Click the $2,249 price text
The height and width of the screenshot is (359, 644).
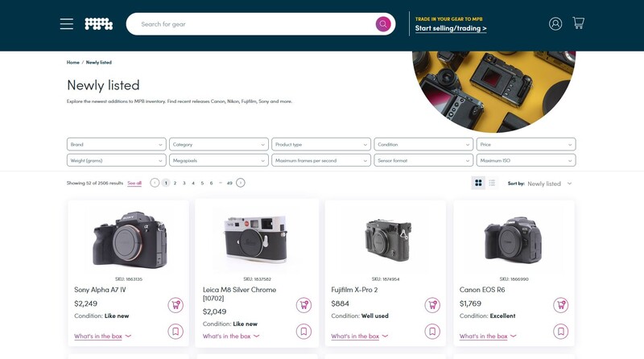click(85, 303)
